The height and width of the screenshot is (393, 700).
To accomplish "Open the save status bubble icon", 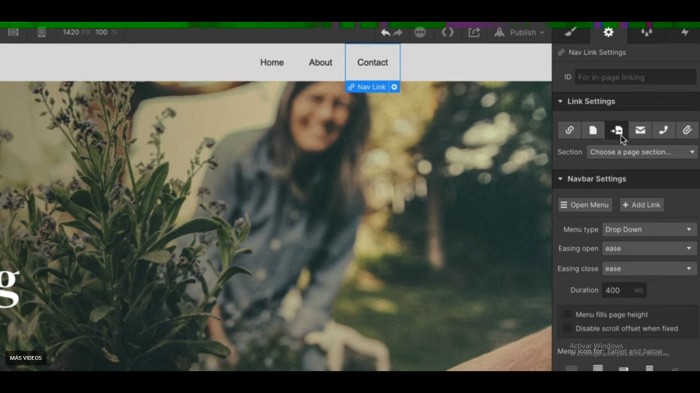I will 420,32.
